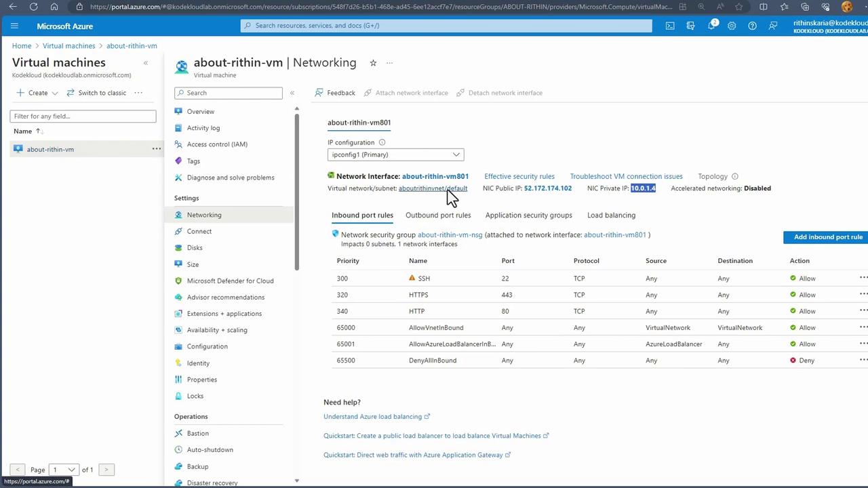Viewport: 868px width, 488px height.
Task: Collapse the Virtual machines list panel
Action: pyautogui.click(x=145, y=63)
